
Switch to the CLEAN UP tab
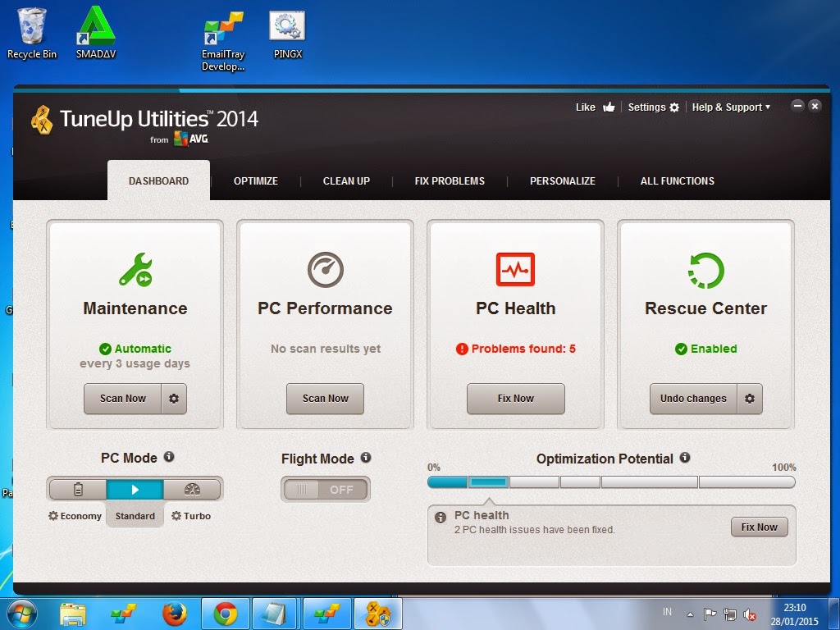click(x=346, y=181)
